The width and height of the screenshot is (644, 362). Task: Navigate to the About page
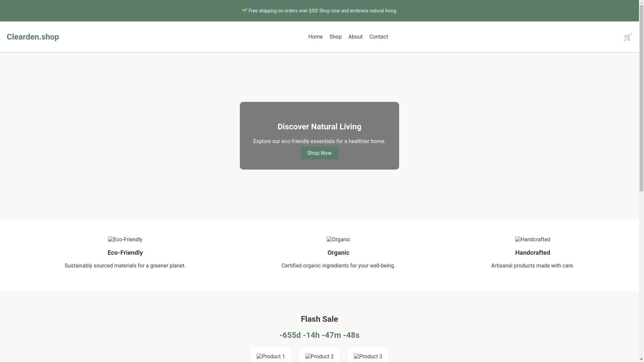click(355, 37)
